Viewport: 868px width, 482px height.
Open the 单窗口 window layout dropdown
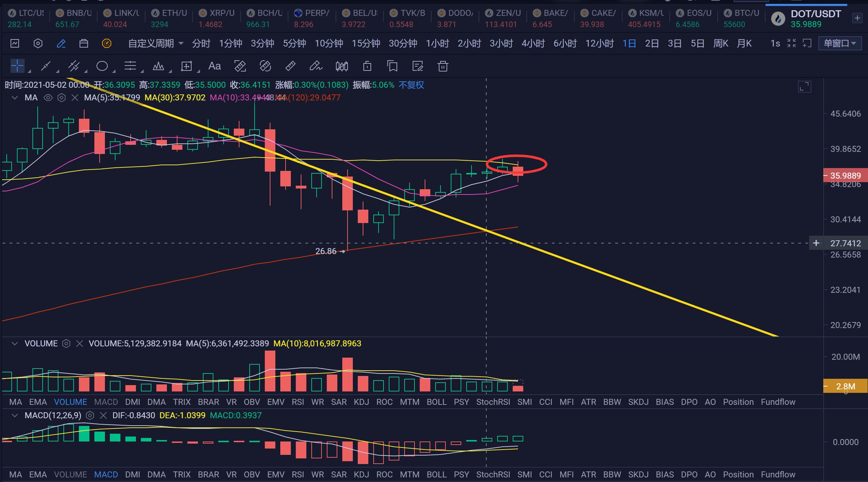coord(840,43)
